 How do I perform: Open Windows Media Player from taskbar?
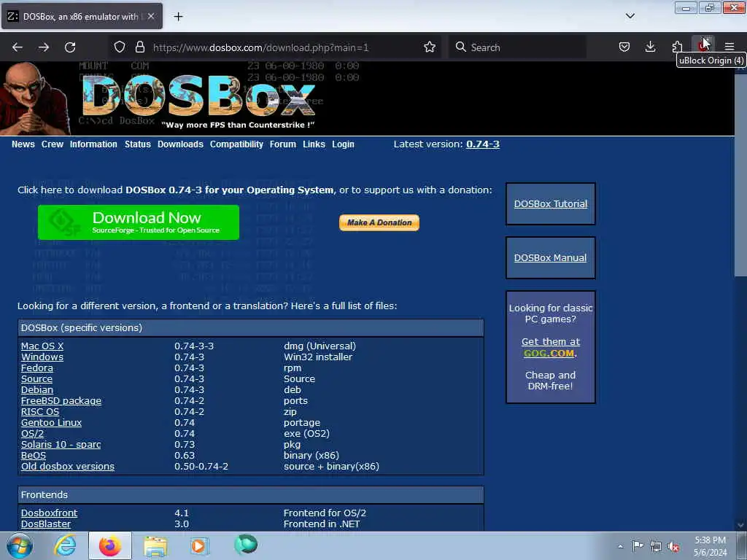click(x=199, y=545)
